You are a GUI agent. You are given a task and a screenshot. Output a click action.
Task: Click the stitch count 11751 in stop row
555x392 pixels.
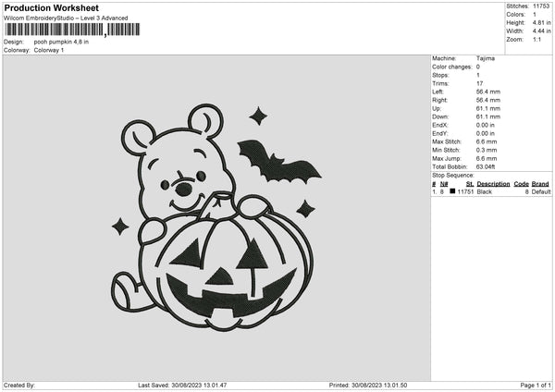(x=465, y=191)
